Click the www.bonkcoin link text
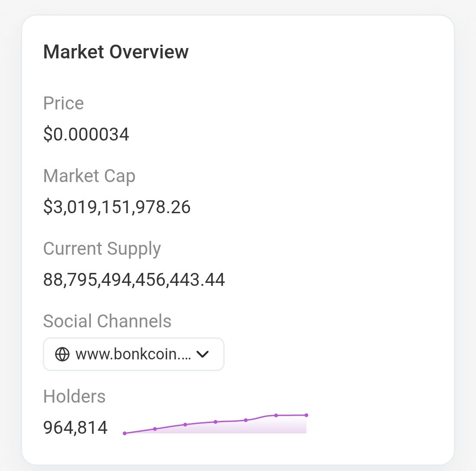This screenshot has width=476, height=471. pyautogui.click(x=133, y=354)
